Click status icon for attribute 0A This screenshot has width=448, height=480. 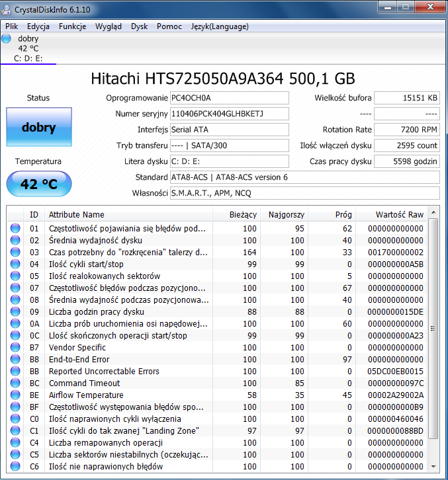tap(15, 323)
